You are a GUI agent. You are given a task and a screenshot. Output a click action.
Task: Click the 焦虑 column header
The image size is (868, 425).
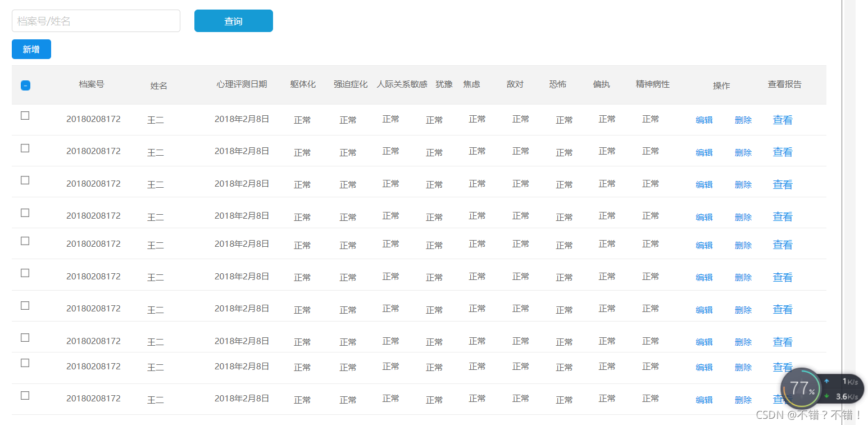click(472, 84)
